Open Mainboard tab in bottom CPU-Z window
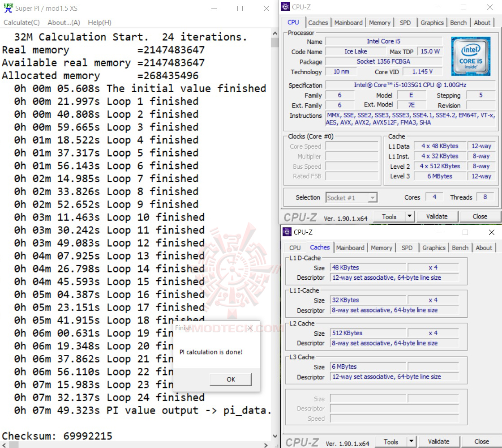Viewport: 502px width, 448px height. click(x=350, y=248)
